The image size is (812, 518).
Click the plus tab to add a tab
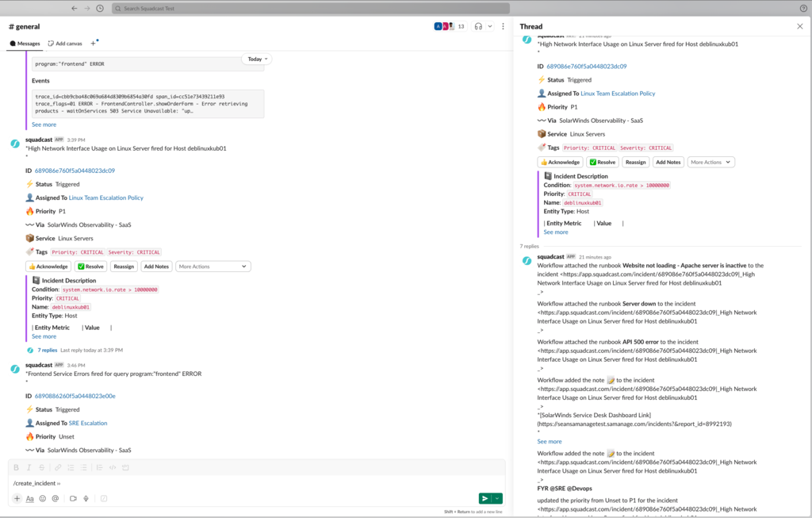(x=94, y=44)
